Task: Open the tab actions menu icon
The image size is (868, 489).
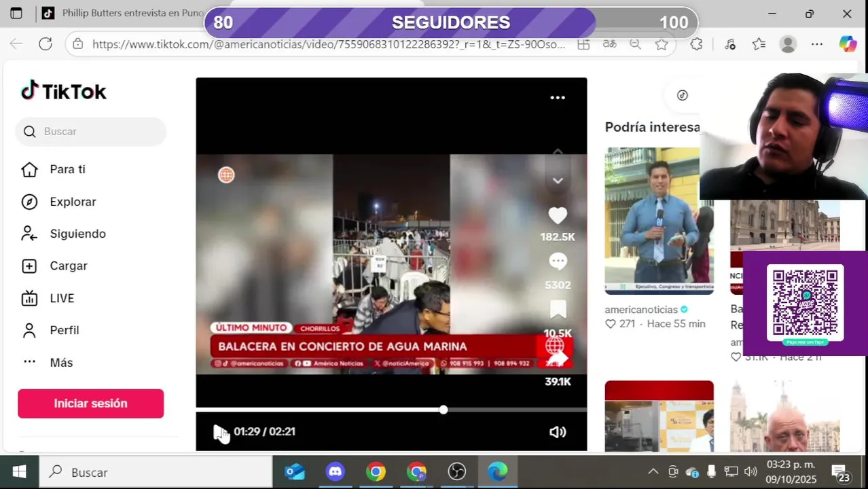Action: point(16,13)
